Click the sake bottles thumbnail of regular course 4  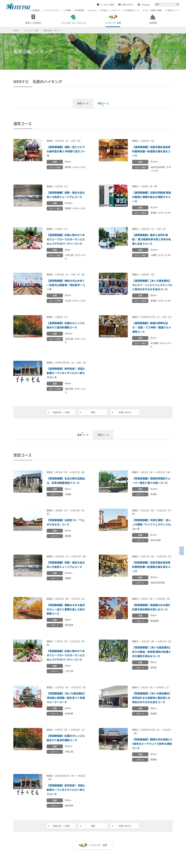(x=113, y=195)
